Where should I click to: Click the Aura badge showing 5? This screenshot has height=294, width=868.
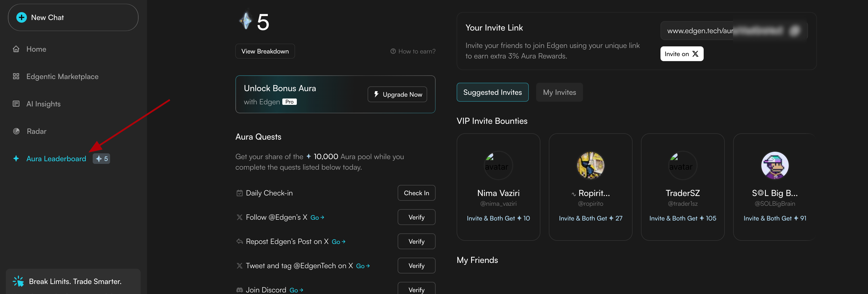point(101,159)
